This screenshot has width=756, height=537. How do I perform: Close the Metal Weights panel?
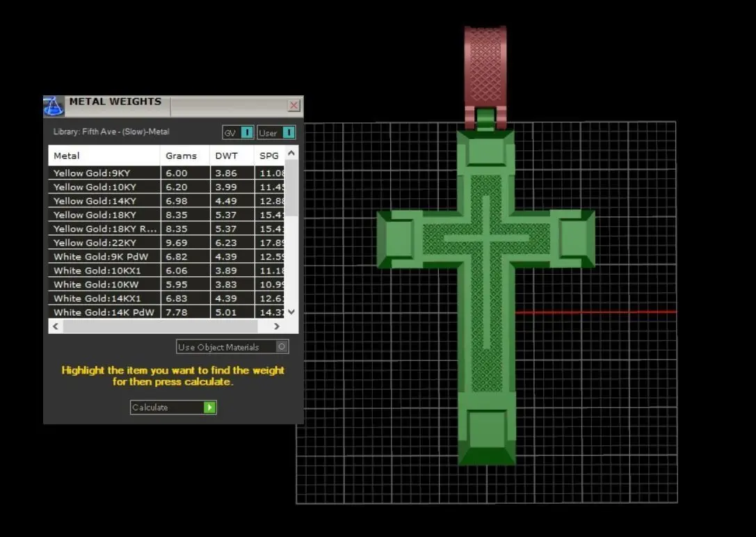pyautogui.click(x=293, y=105)
